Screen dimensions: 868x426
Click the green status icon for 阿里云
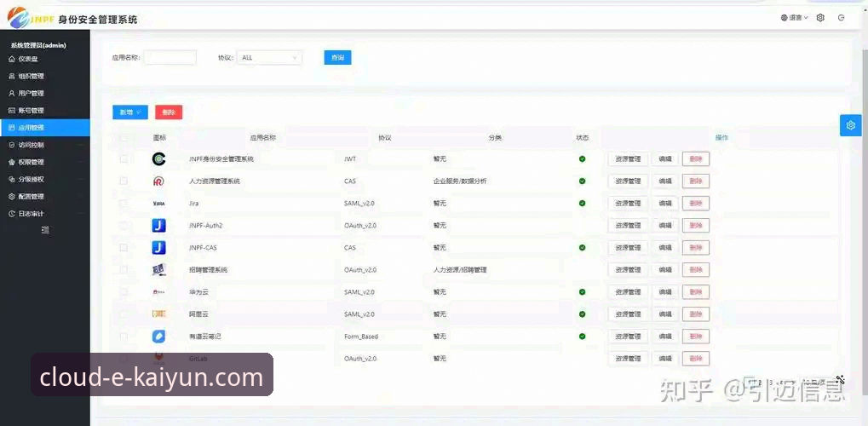(583, 314)
